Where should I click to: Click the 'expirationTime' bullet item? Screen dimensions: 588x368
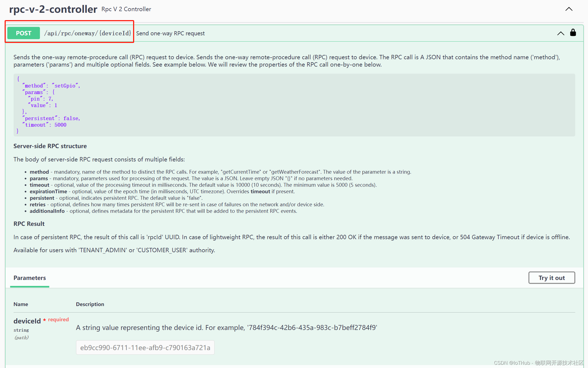[162, 191]
